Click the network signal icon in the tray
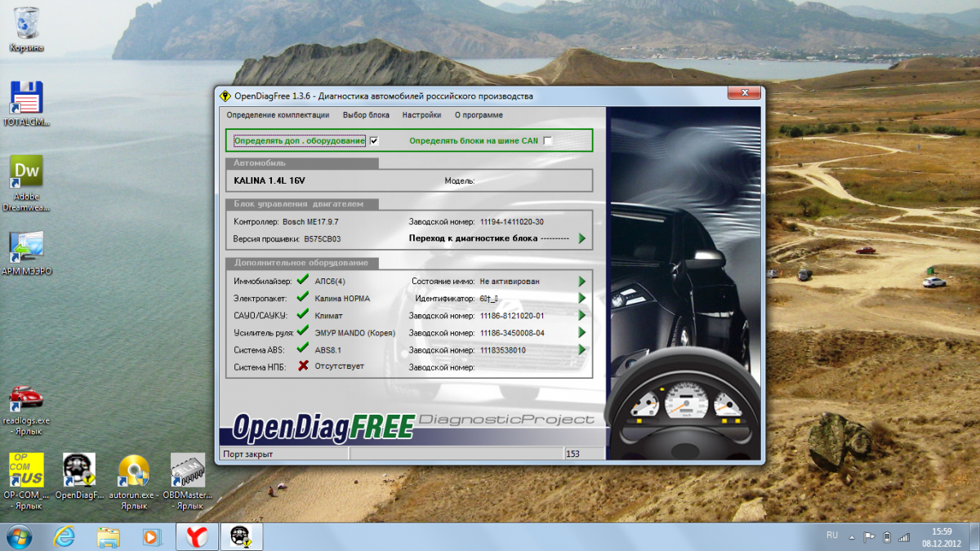This screenshot has height=551, width=980. pyautogui.click(x=904, y=537)
